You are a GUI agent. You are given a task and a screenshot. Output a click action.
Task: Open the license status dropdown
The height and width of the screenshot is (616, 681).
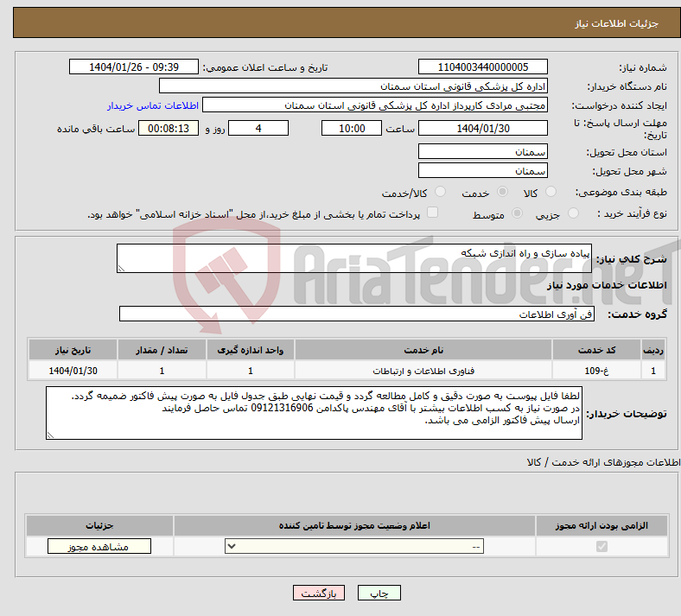tap(354, 546)
